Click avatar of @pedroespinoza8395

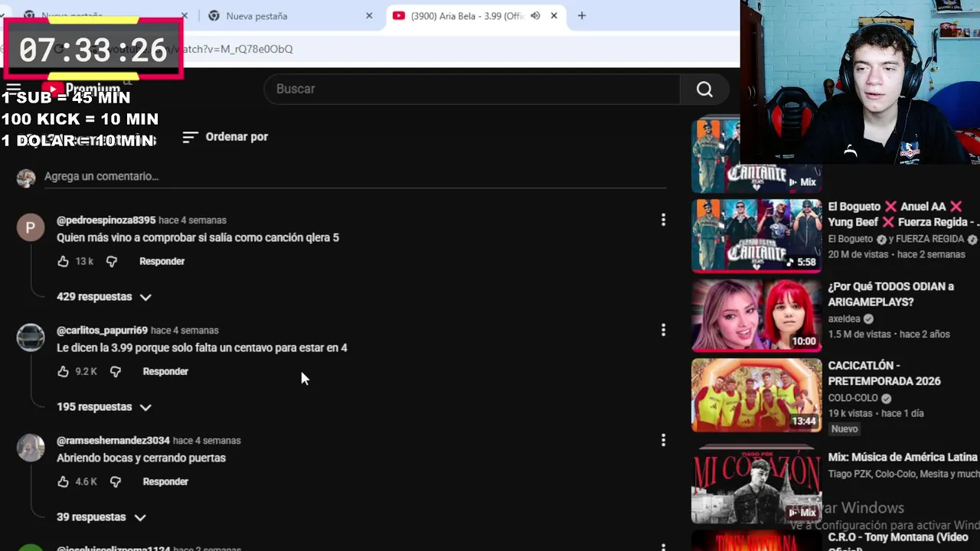pos(31,227)
